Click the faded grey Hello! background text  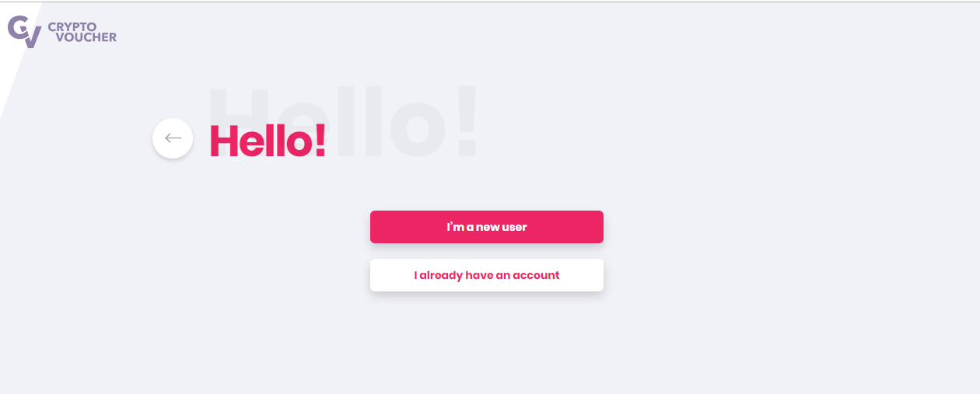[342, 122]
